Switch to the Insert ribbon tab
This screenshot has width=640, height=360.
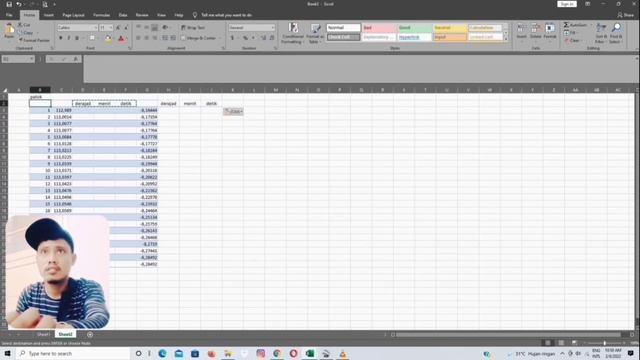click(49, 15)
